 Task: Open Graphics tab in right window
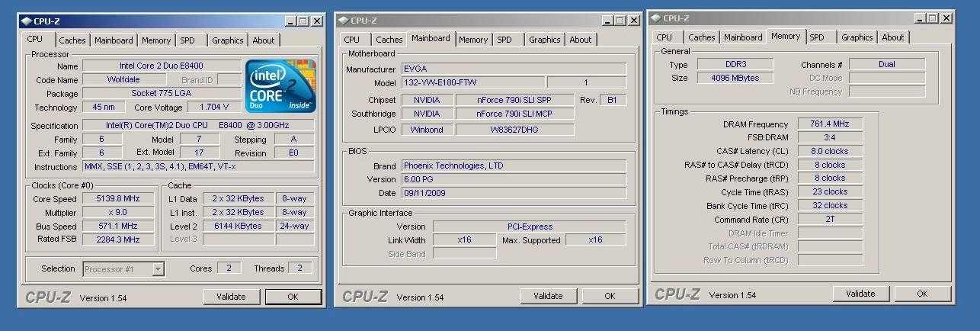pyautogui.click(x=857, y=37)
